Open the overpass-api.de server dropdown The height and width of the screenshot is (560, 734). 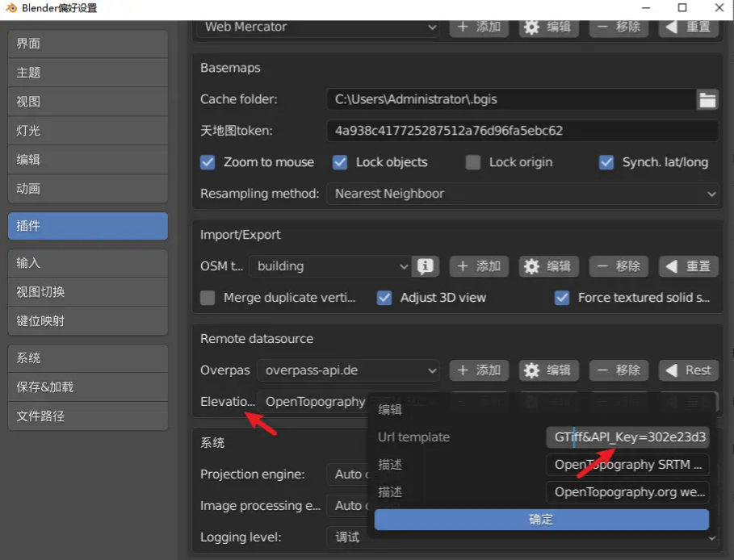pos(348,370)
